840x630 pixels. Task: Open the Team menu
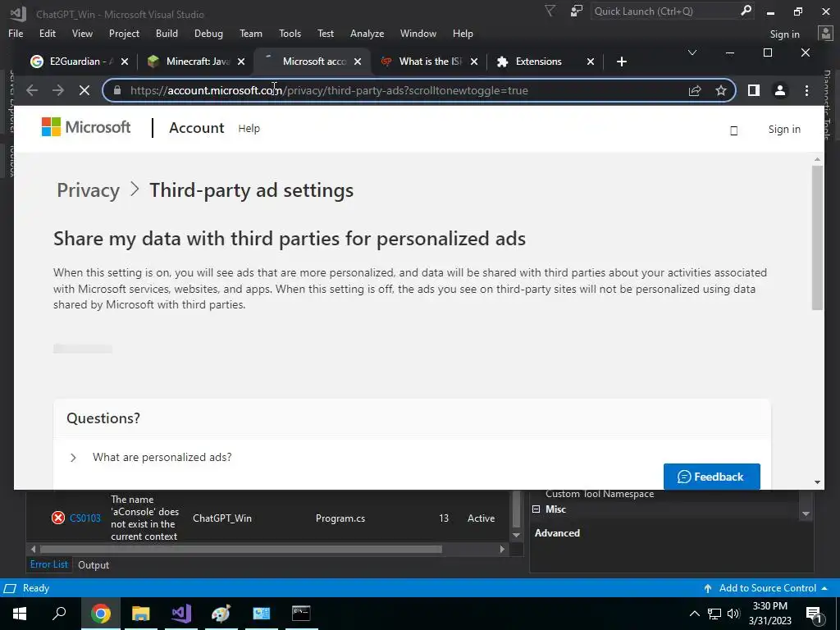pyautogui.click(x=251, y=33)
